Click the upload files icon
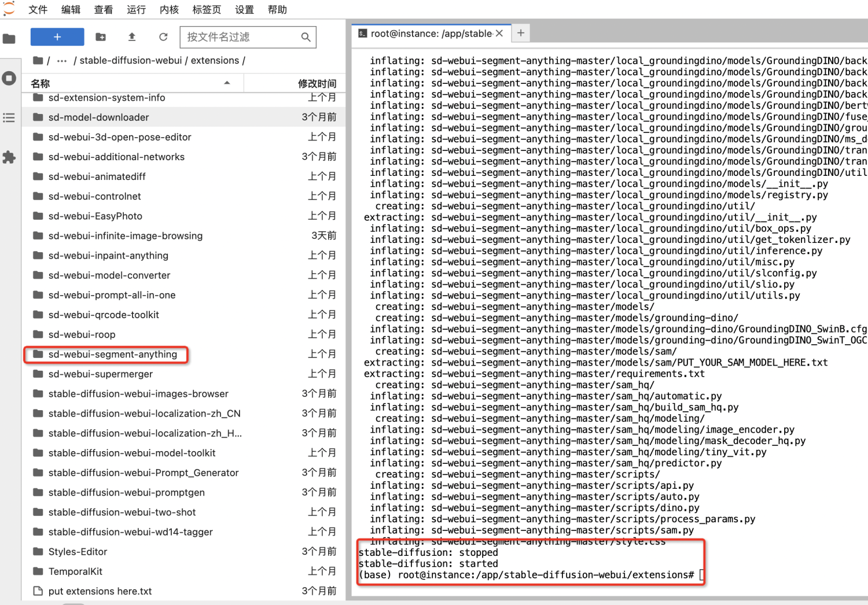868x605 pixels. pos(132,37)
